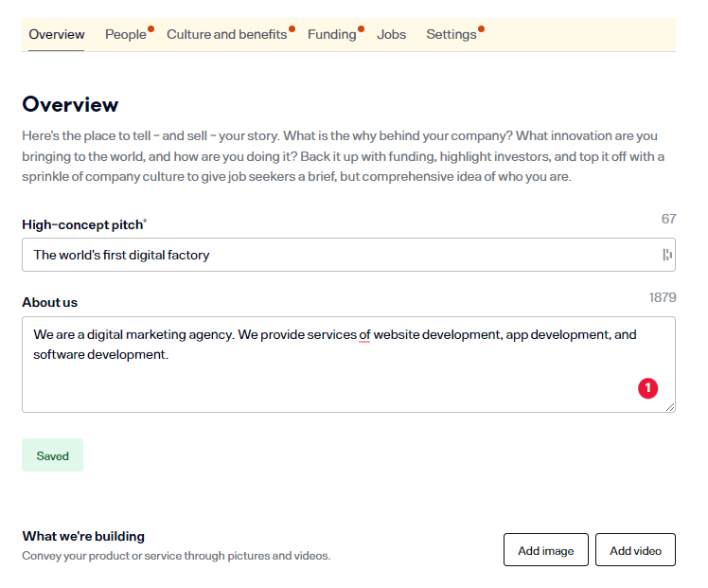Click the About us textarea resize handle

pyautogui.click(x=670, y=406)
